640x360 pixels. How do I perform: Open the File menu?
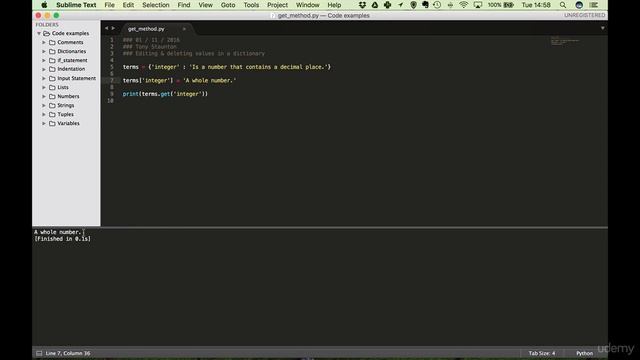[x=109, y=5]
